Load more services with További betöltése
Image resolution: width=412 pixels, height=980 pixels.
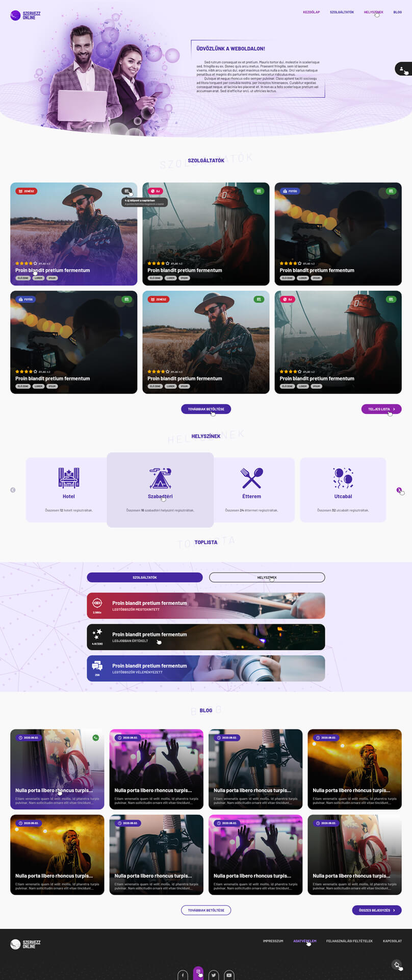[206, 409]
